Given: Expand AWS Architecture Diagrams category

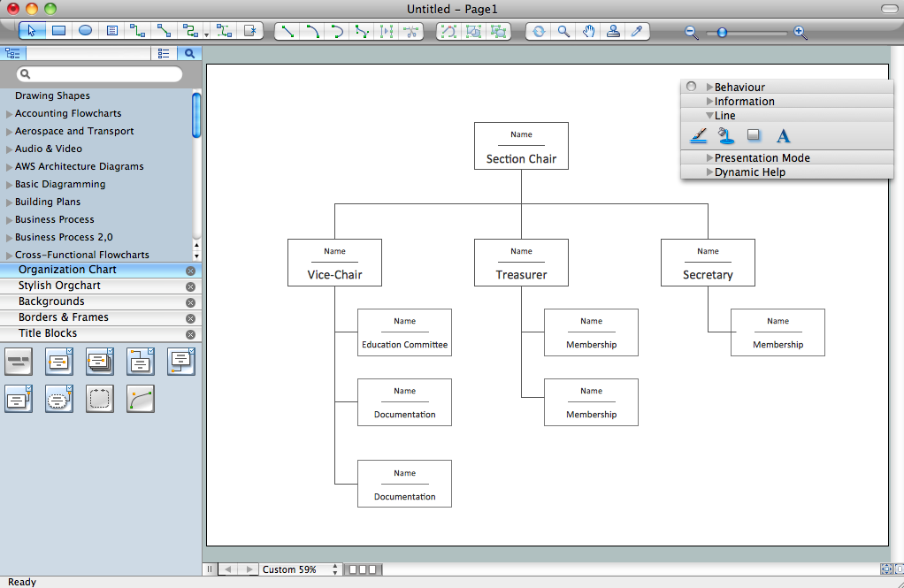Looking at the screenshot, I should [9, 167].
